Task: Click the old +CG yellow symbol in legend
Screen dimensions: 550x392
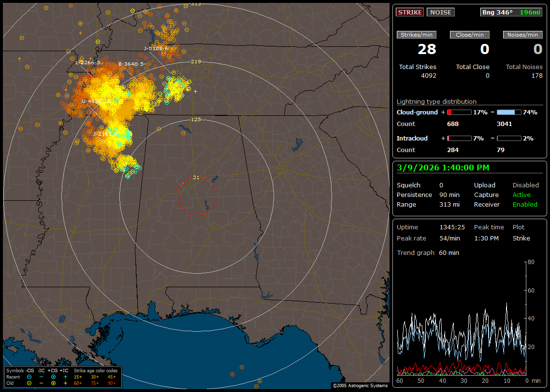Action: (53, 383)
